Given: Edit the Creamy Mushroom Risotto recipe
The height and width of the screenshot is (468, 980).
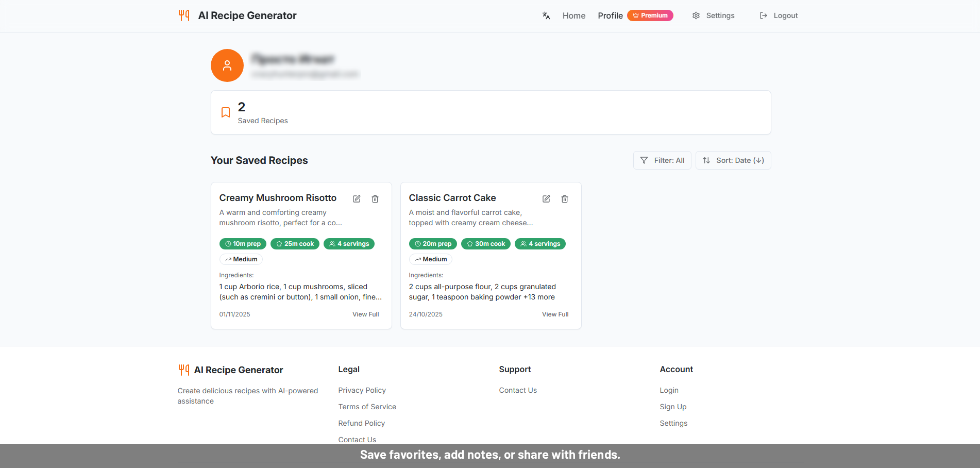Looking at the screenshot, I should (x=356, y=198).
